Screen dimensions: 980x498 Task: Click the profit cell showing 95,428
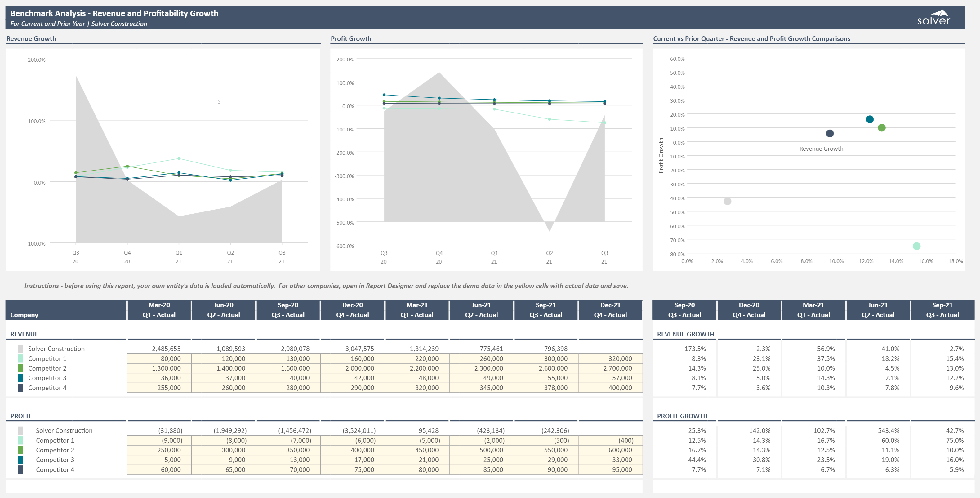pos(417,431)
